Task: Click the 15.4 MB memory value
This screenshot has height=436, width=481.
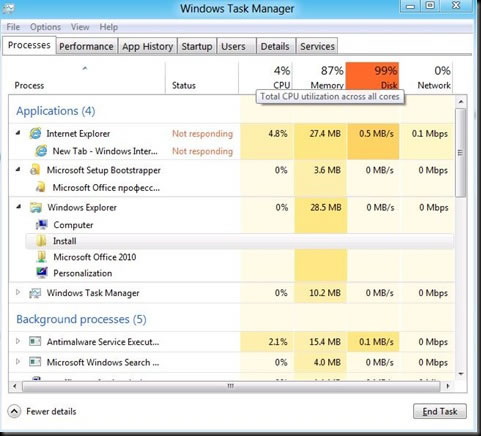Action: (325, 342)
